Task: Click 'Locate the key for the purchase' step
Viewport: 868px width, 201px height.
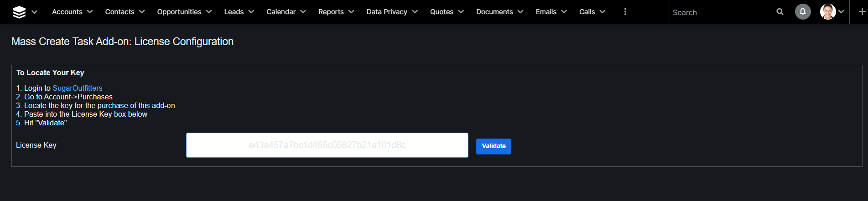Action: 99,105
